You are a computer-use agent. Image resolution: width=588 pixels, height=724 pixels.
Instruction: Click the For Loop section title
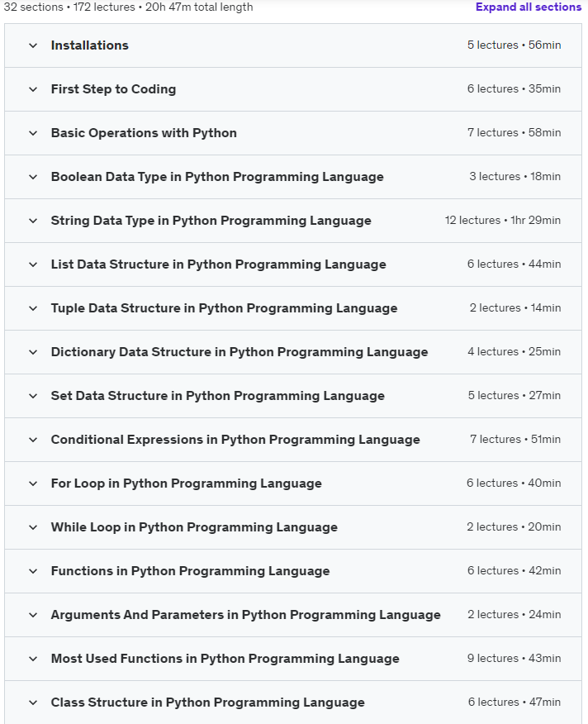click(x=187, y=483)
